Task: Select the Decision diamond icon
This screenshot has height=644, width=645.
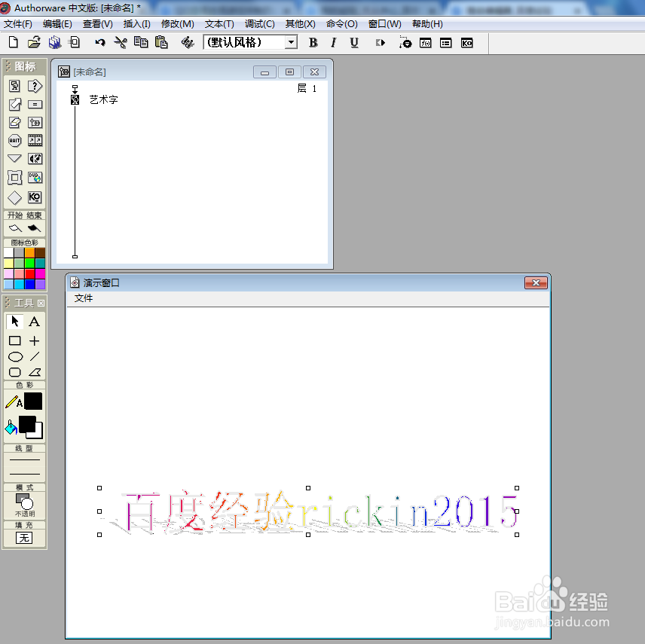Action: [x=14, y=198]
